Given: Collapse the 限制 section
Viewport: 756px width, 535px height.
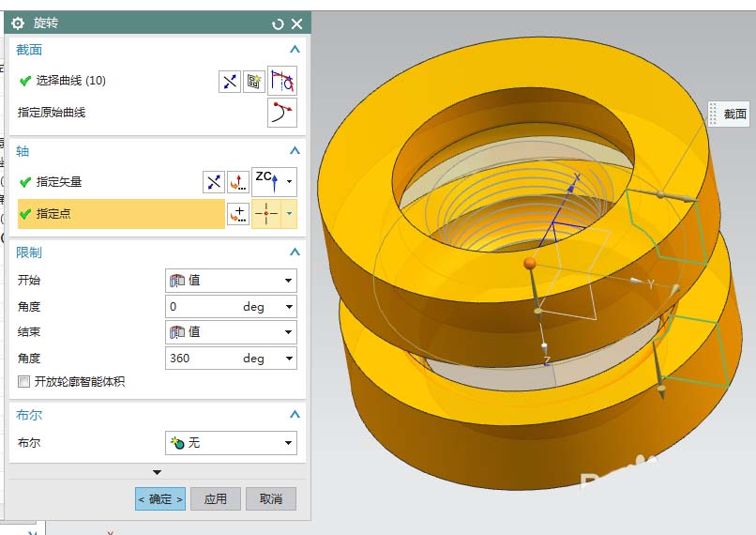Looking at the screenshot, I should tap(295, 252).
